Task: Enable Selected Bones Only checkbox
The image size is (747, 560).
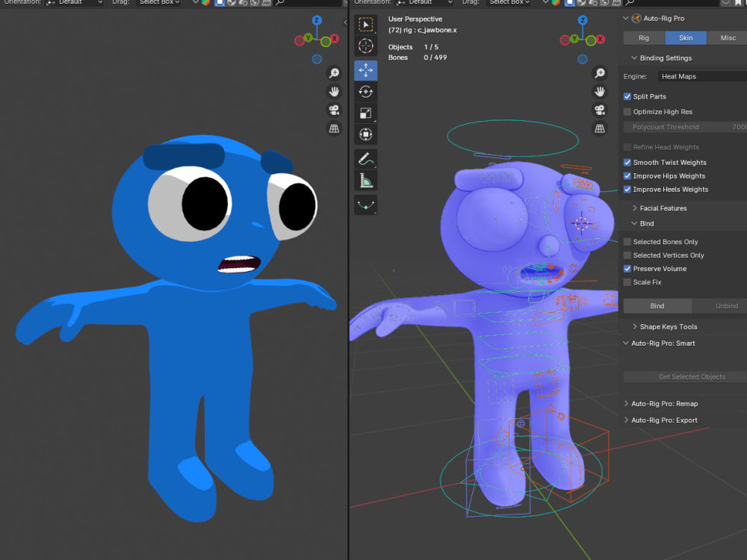Action: (627, 242)
